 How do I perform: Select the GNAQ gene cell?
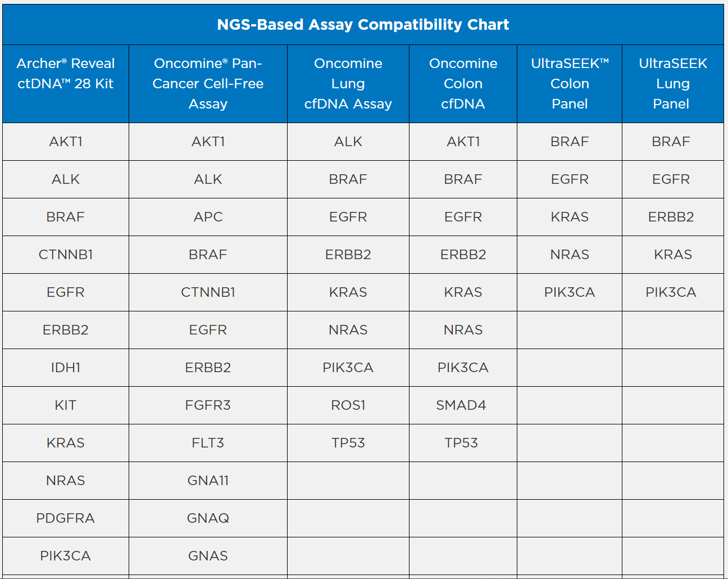pos(208,518)
